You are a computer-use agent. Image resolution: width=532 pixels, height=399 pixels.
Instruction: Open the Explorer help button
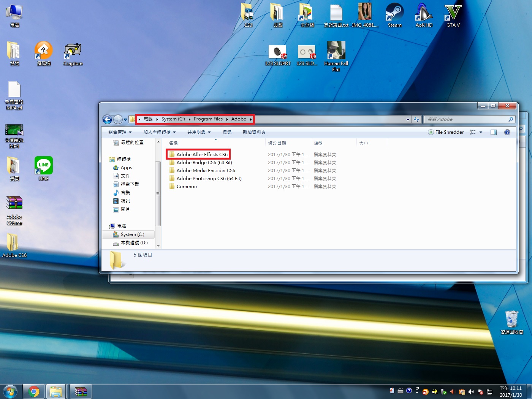point(507,132)
